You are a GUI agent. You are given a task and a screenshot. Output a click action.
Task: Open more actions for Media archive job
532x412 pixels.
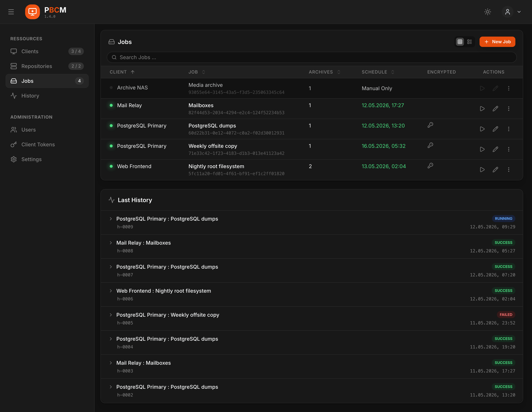coord(509,88)
